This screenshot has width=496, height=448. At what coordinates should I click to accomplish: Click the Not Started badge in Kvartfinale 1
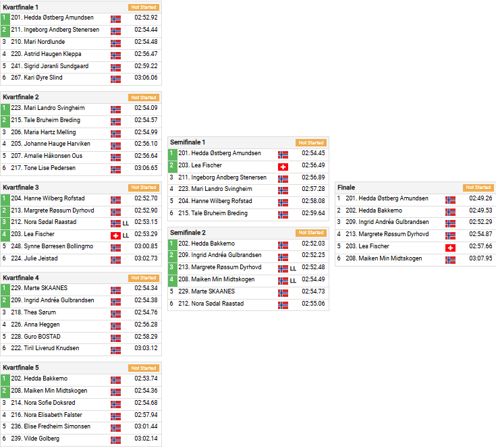pyautogui.click(x=143, y=7)
